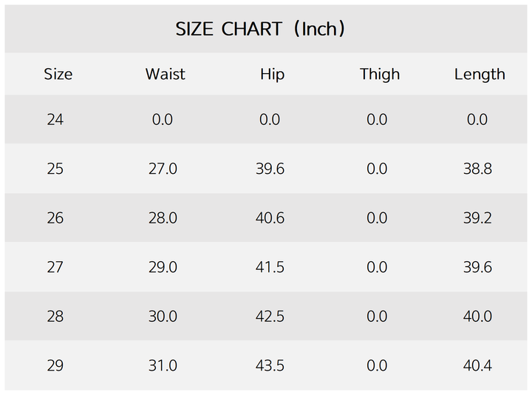Click the size 26 row label

(x=55, y=218)
